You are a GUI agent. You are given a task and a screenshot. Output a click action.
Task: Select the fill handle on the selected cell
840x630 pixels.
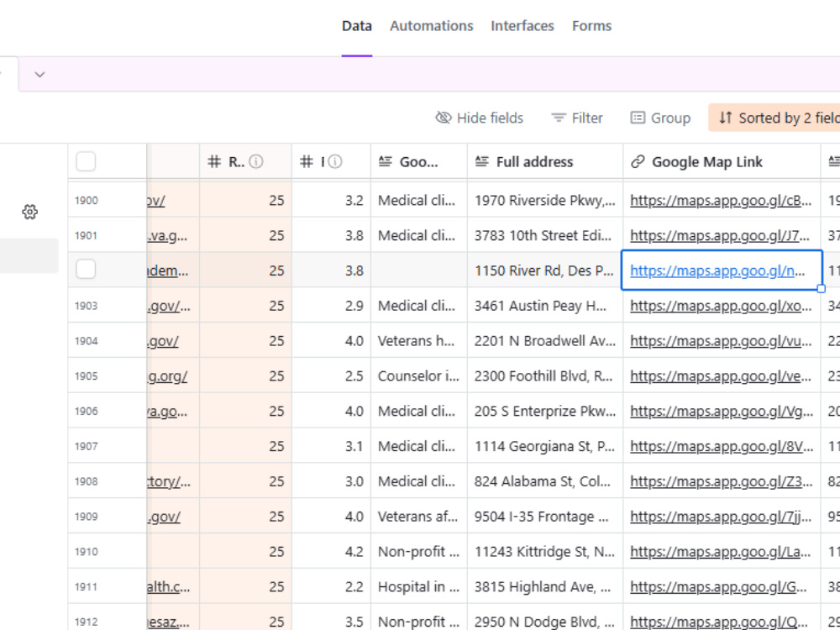coord(821,289)
